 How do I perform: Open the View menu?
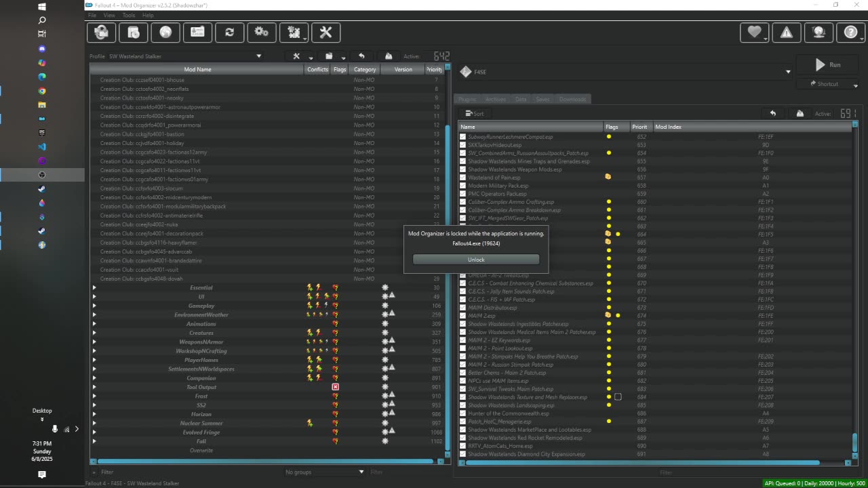pos(109,15)
